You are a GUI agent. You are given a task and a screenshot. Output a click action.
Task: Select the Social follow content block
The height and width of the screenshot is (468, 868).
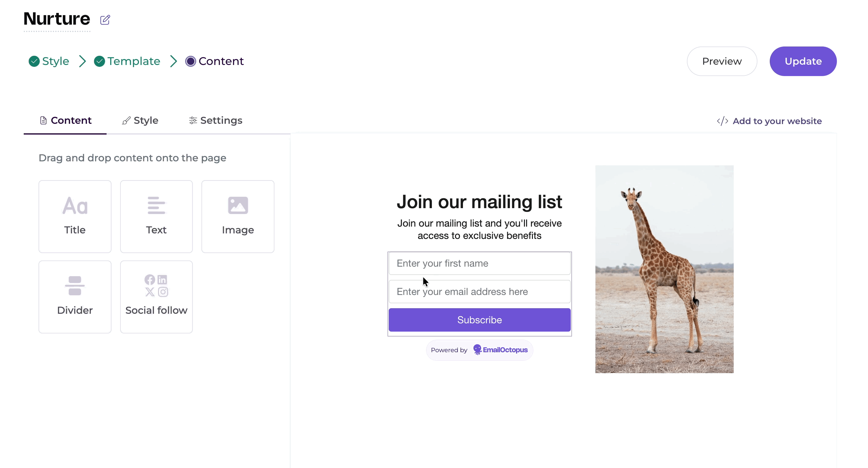156,297
